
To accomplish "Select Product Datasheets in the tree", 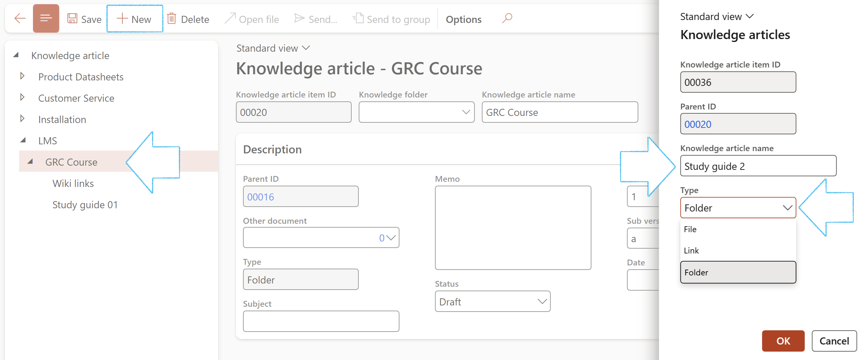I will click(x=81, y=77).
